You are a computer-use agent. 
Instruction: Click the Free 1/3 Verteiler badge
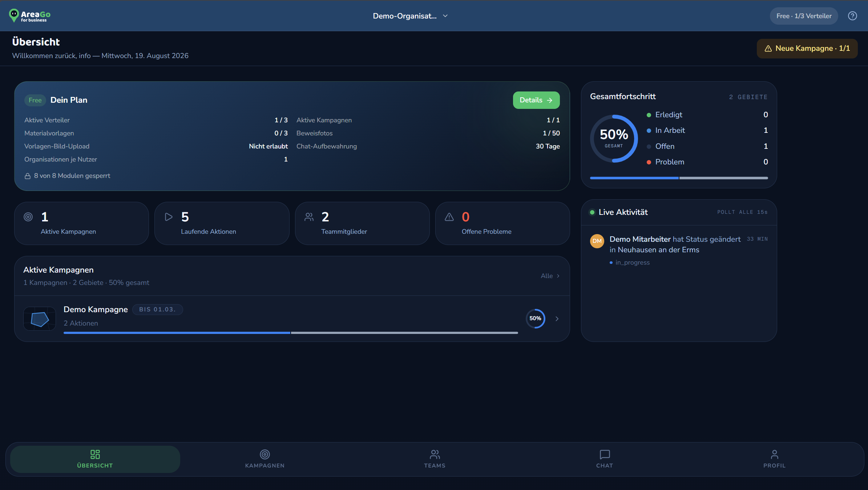point(804,16)
